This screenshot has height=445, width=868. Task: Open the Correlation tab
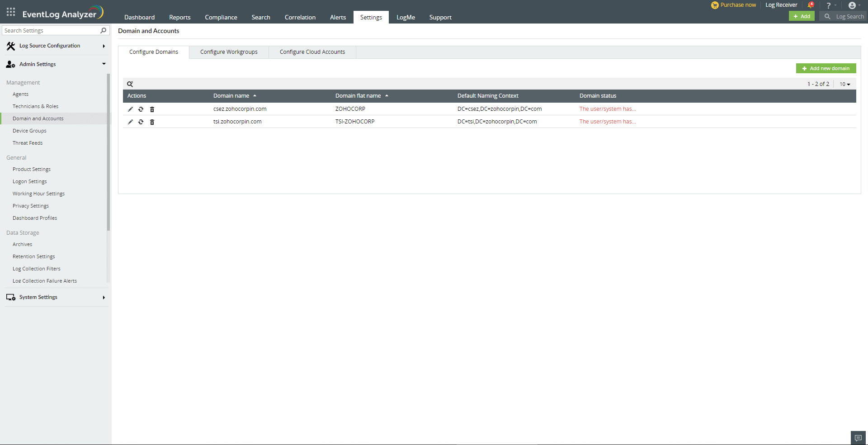tap(300, 17)
